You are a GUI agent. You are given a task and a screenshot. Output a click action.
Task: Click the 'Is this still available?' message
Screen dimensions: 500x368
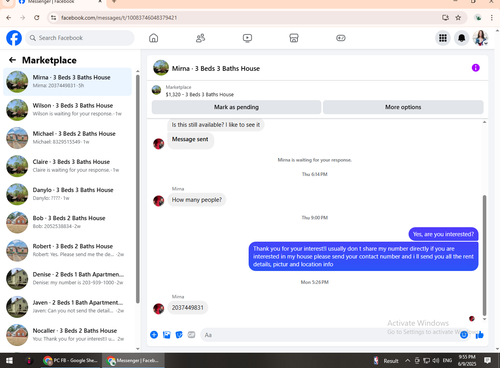pyautogui.click(x=216, y=125)
